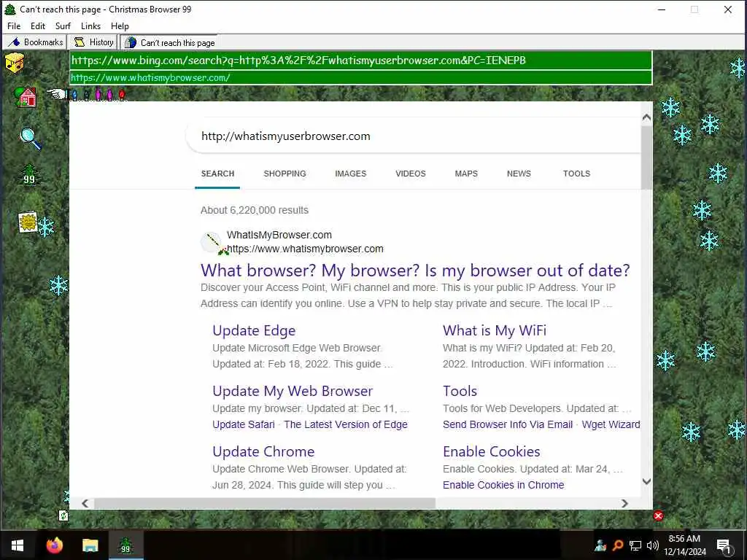This screenshot has width=747, height=560.
Task: Click the small refresh icon near bottom left
Action: tap(63, 516)
